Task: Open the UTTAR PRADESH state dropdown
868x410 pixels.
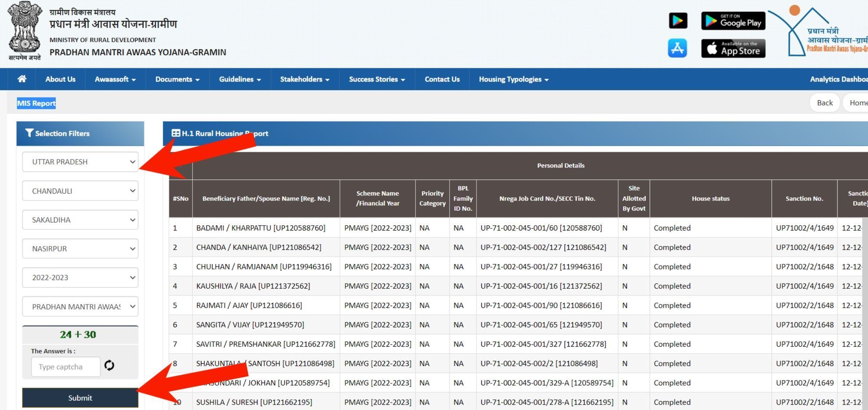Action: click(x=80, y=161)
